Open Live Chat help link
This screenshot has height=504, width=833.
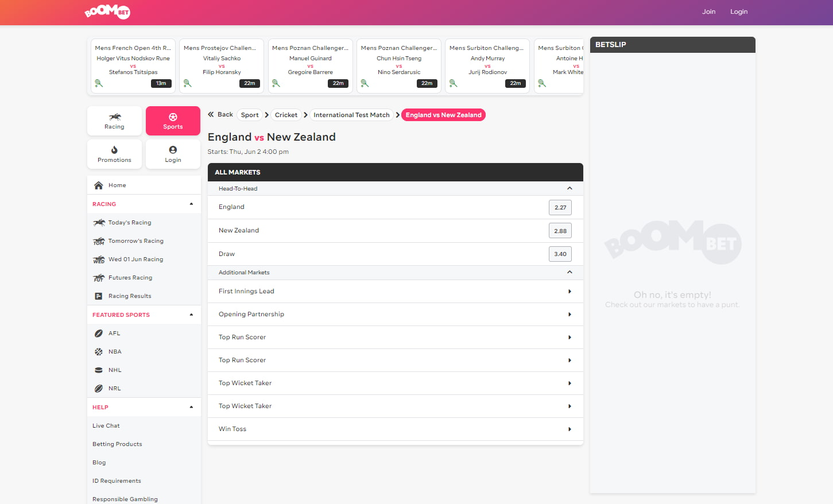point(106,426)
